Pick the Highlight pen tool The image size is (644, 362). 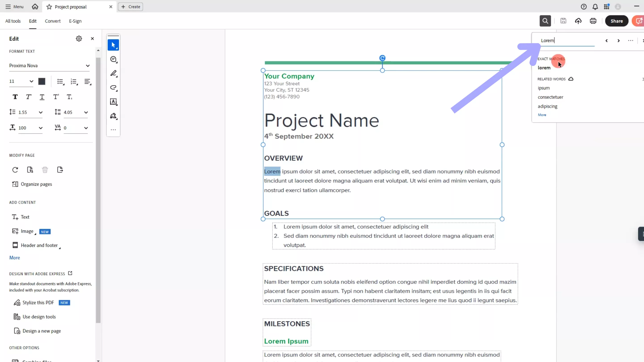click(x=113, y=74)
